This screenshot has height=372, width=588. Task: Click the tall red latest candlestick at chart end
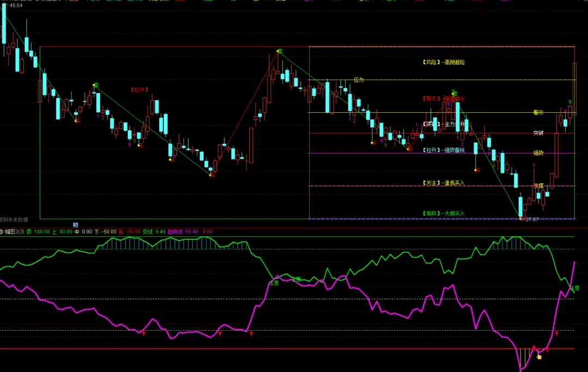click(574, 89)
